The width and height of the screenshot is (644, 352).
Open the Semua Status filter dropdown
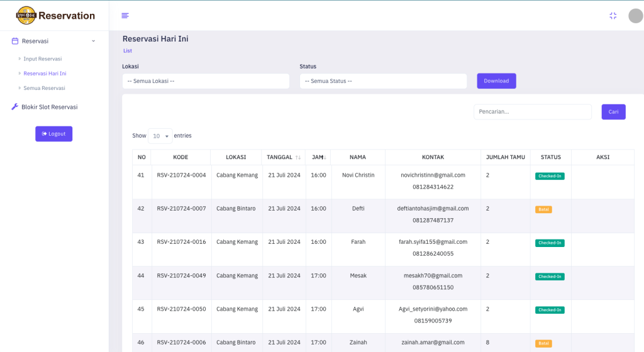[x=383, y=81]
